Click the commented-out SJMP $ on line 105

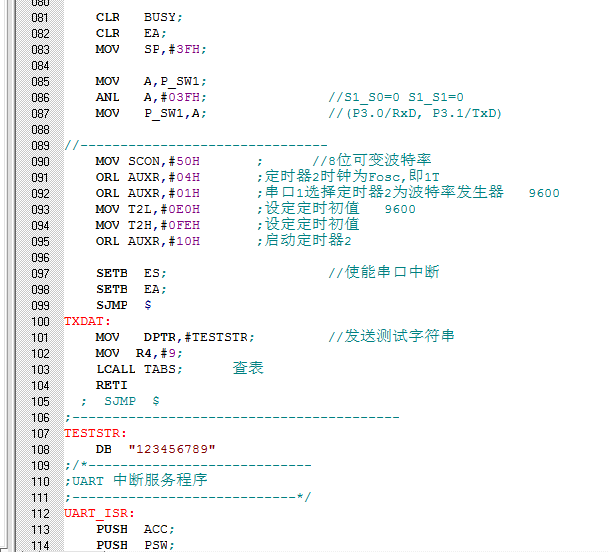tap(131, 401)
